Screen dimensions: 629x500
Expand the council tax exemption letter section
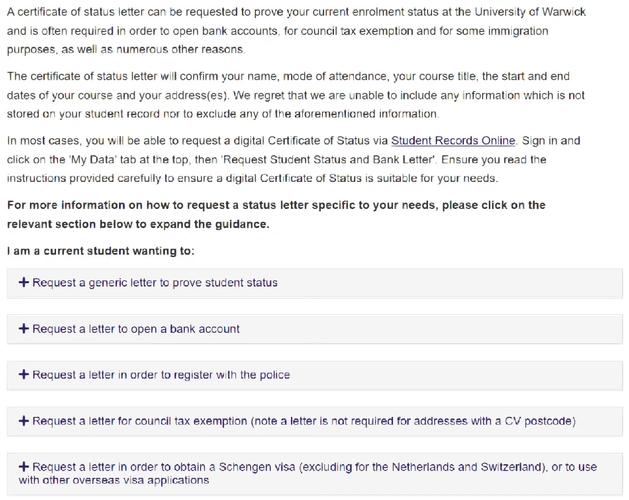[314, 421]
